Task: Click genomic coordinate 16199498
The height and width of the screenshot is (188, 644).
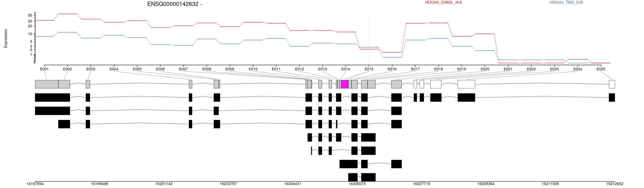Action: coord(100,184)
